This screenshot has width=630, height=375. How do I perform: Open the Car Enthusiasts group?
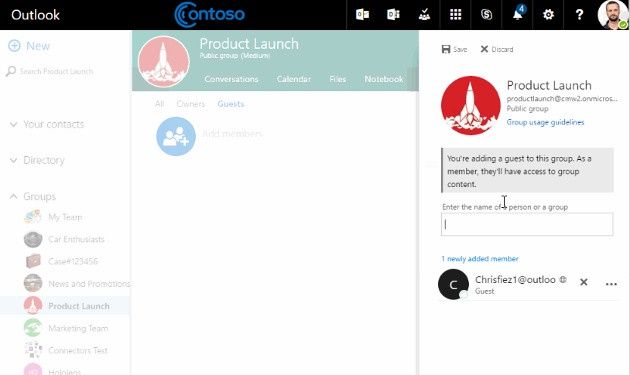[64, 239]
